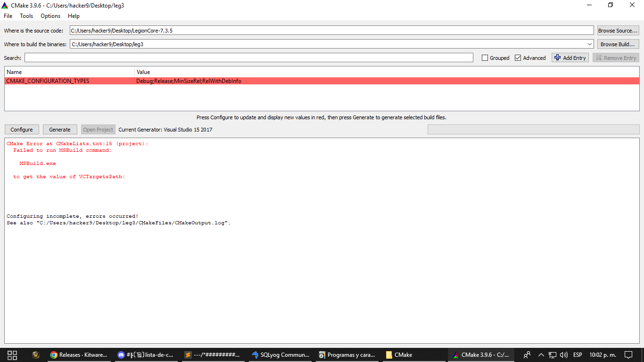Select the CMAKE_CONFIGURATION_TYPES entry name
The height and width of the screenshot is (362, 644).
[x=48, y=81]
